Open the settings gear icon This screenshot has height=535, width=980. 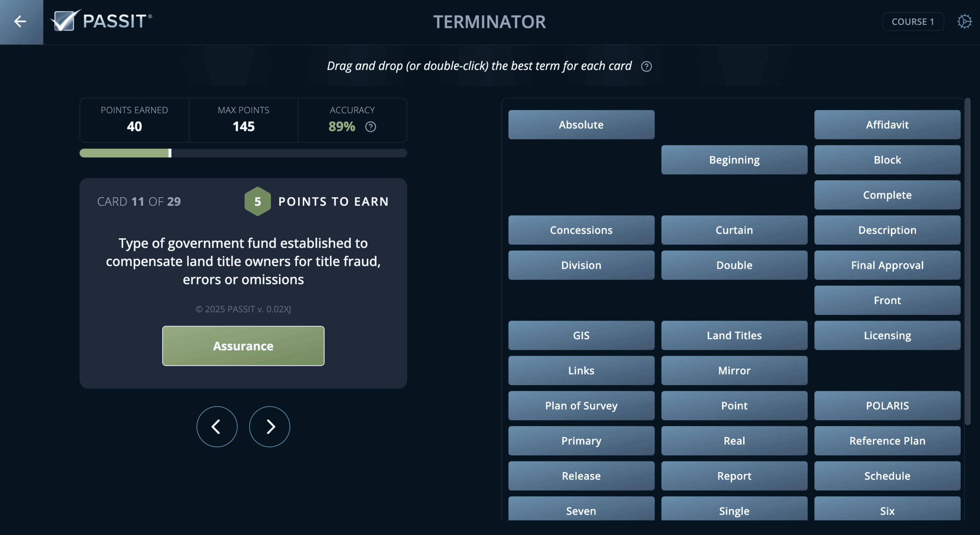tap(964, 21)
